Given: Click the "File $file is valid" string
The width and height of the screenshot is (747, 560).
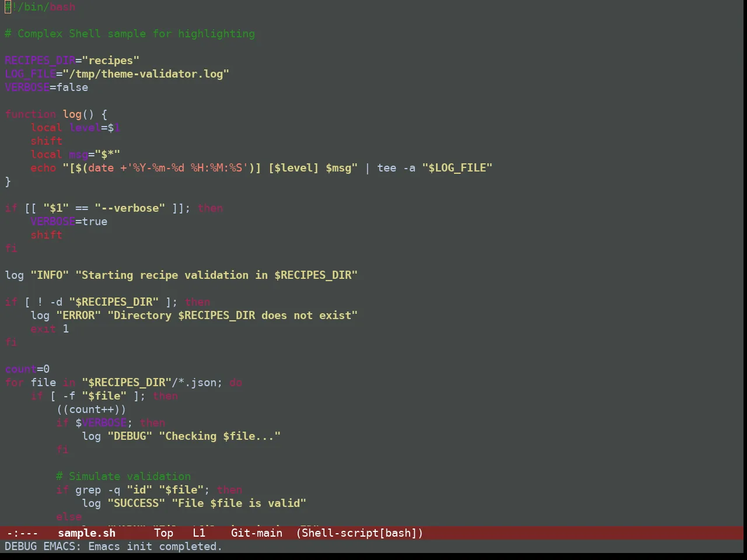Looking at the screenshot, I should coord(239,503).
